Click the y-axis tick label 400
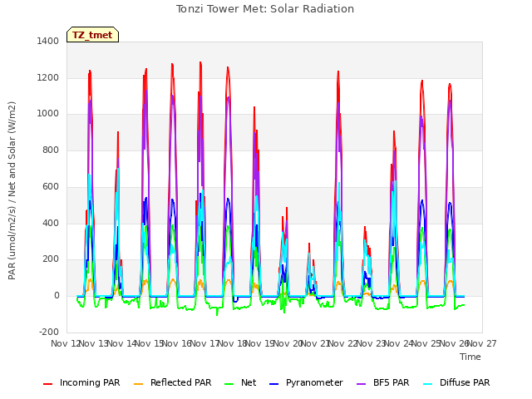 (x=51, y=224)
